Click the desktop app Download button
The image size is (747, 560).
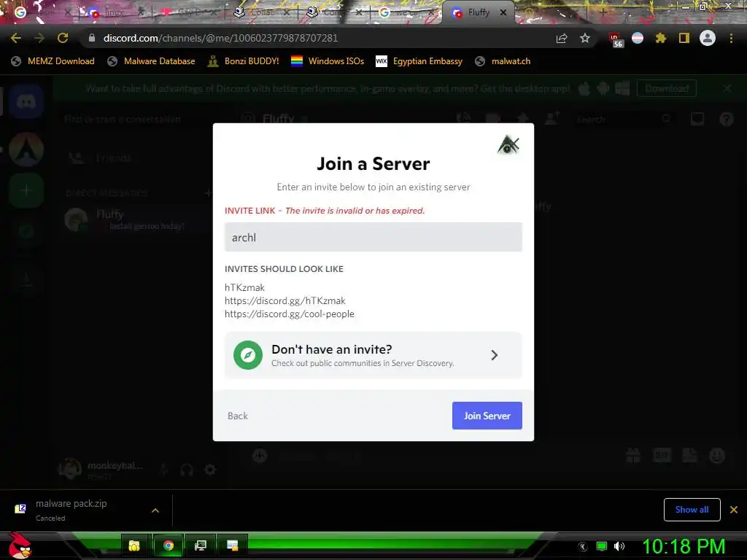667,88
